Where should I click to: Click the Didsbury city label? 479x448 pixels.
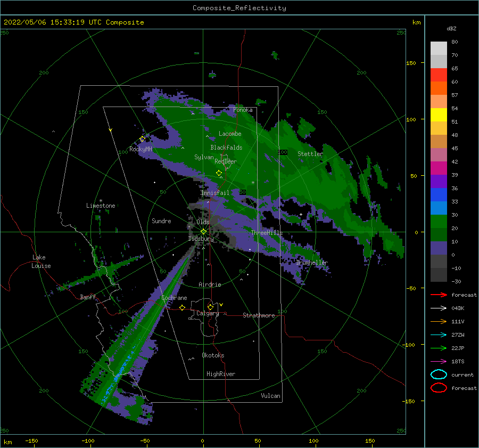201,239
